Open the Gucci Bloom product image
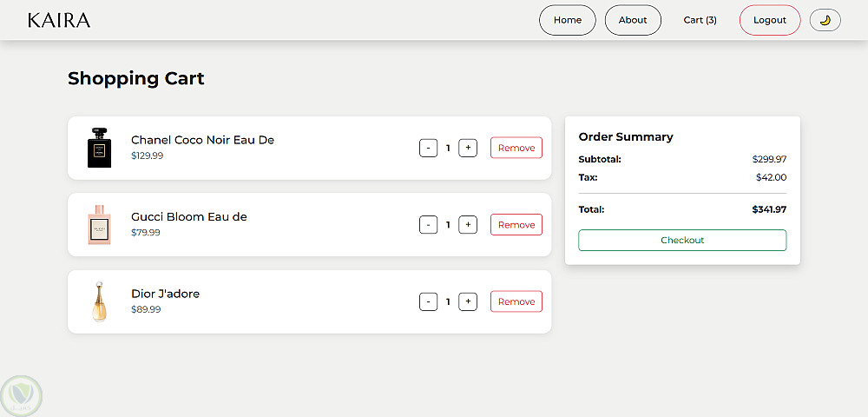Screen dimensions: 868x417 100,225
